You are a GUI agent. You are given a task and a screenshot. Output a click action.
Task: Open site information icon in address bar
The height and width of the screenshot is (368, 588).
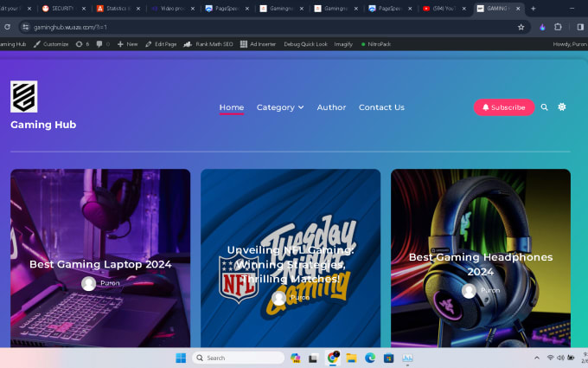tap(25, 27)
